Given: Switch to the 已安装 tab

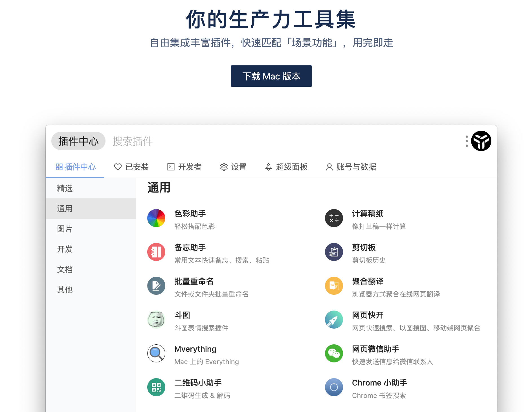Looking at the screenshot, I should click(131, 167).
